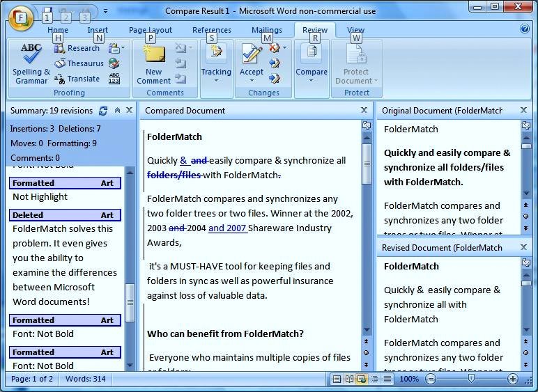This screenshot has height=392, width=538.
Task: Save using the Quick Access Toolbar icon
Action: [47, 11]
